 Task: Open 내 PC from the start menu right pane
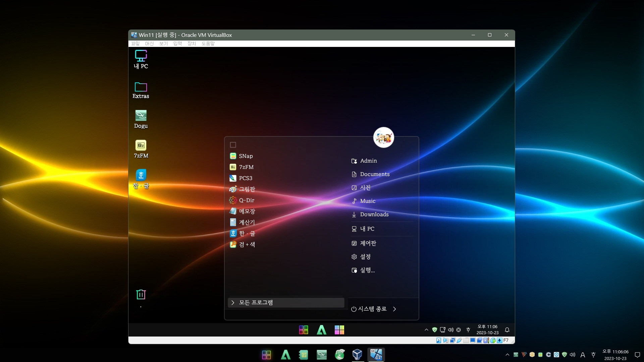[x=363, y=229]
